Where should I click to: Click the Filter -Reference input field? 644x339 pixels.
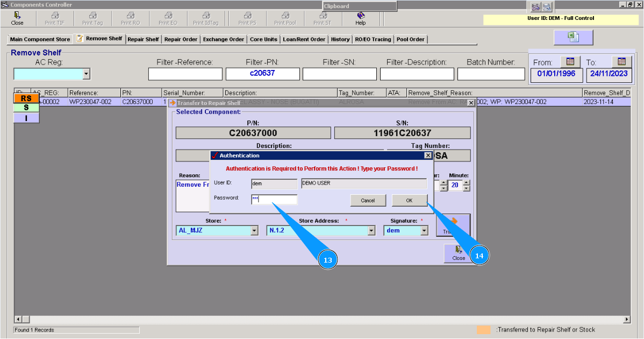coord(185,74)
